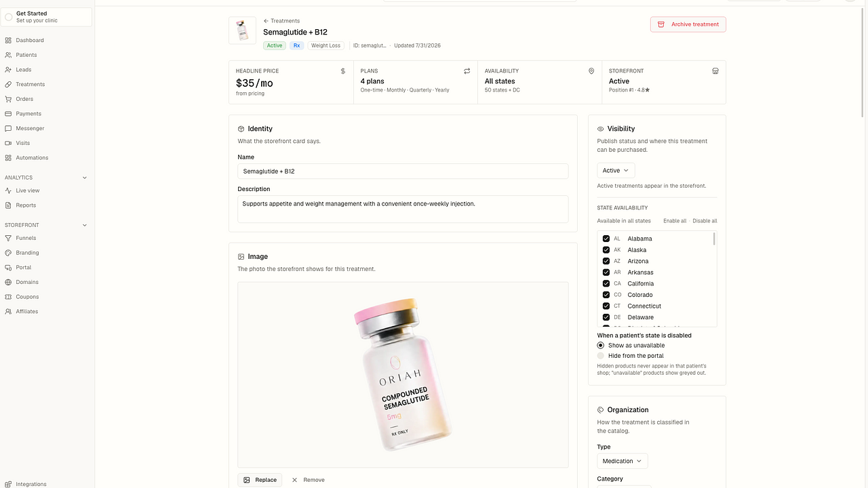Click the Coupons ticket icon

tap(8, 297)
